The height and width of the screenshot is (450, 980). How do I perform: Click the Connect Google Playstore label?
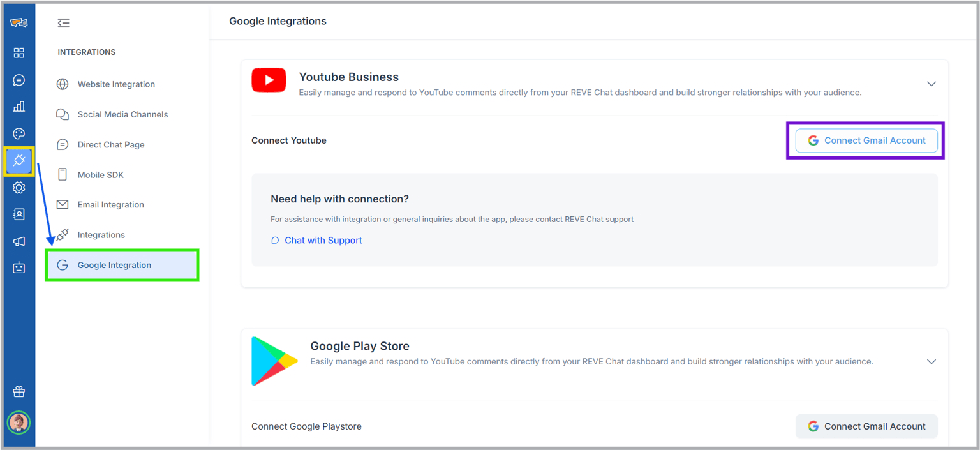[306, 426]
